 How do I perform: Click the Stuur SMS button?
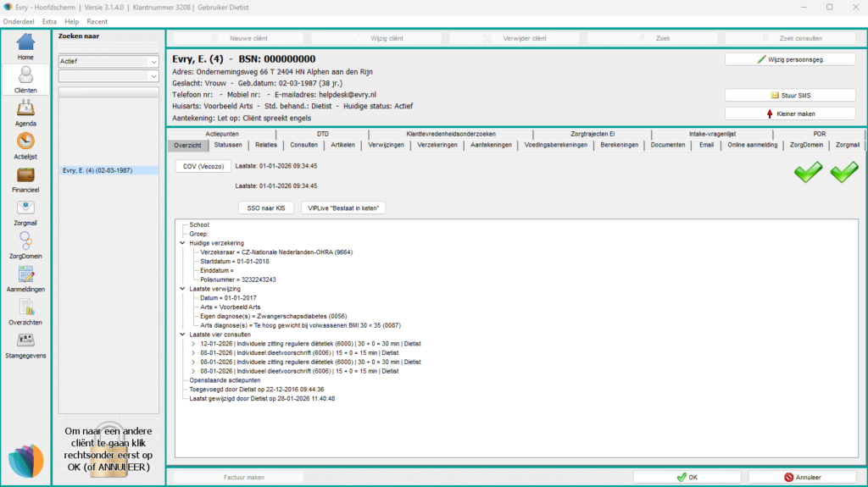click(x=790, y=95)
